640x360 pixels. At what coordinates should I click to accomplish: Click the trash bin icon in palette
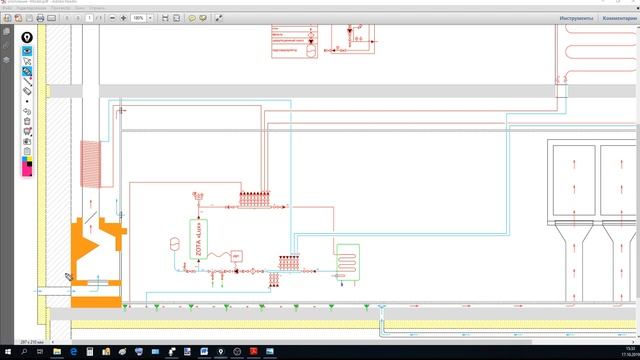coord(27,121)
